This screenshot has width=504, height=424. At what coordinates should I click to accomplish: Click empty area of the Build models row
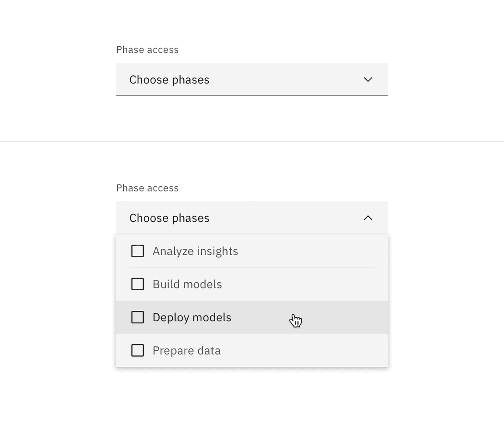coord(306,284)
